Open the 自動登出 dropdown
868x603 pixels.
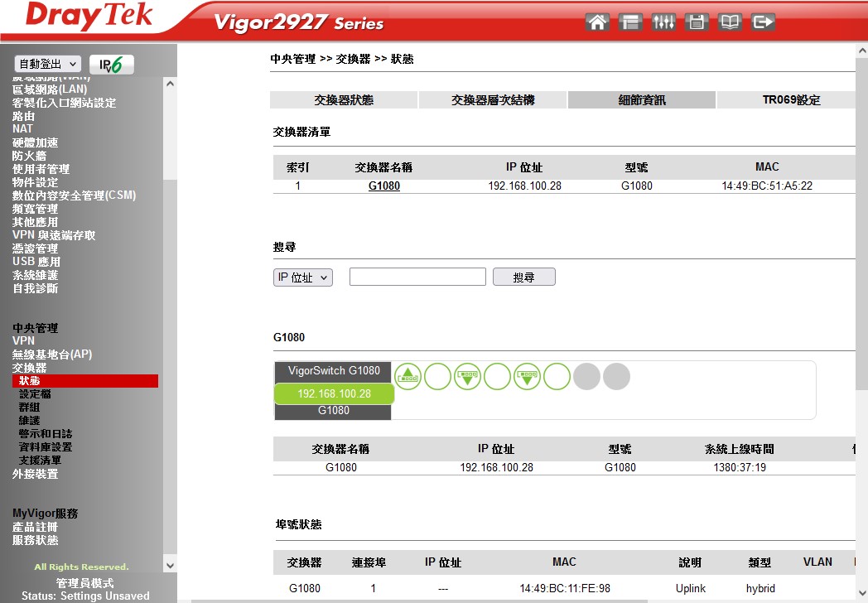click(48, 65)
